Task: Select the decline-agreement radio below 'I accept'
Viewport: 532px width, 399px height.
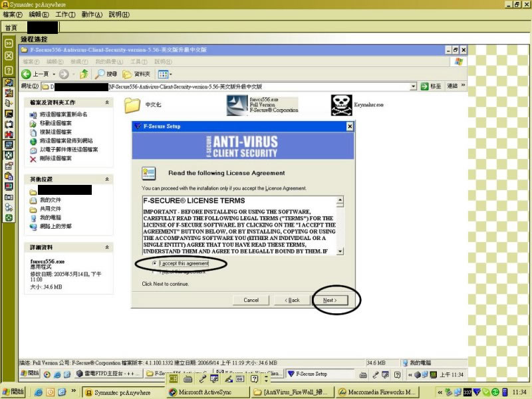Action: 154,272
